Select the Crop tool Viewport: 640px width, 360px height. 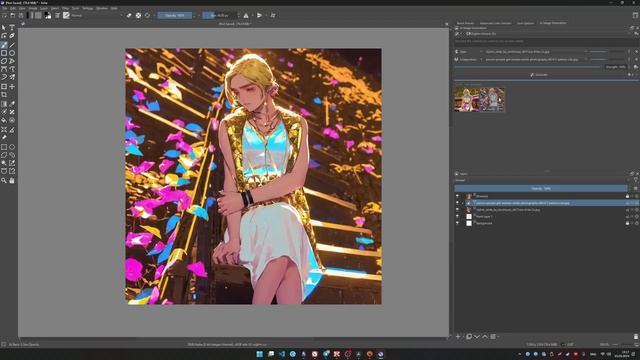tap(4, 95)
